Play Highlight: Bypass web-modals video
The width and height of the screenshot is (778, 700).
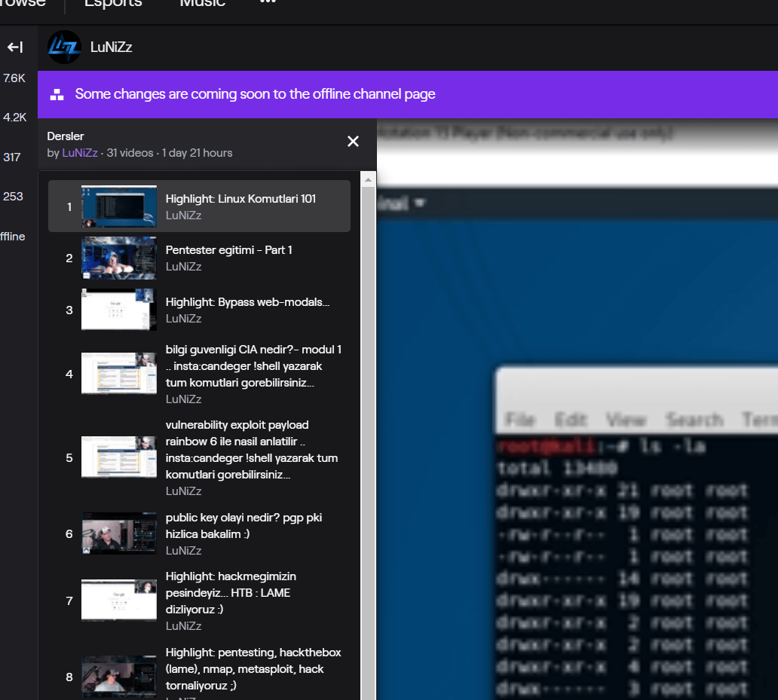[200, 310]
